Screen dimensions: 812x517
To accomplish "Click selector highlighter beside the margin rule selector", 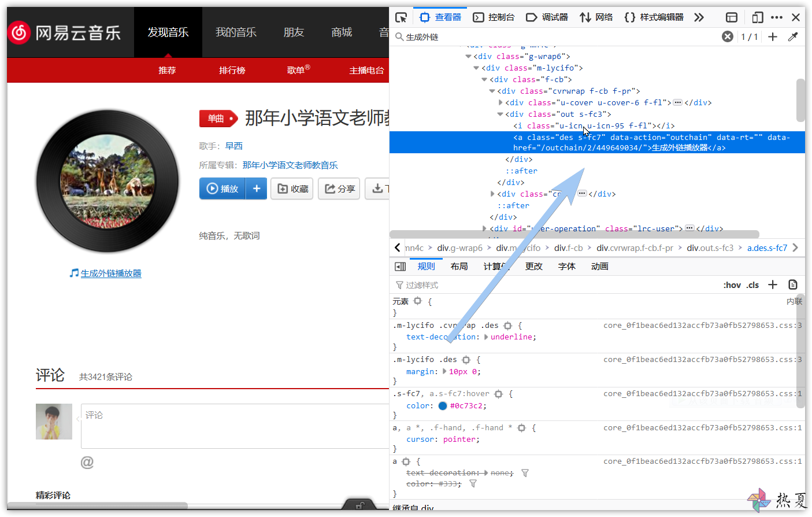I will [466, 360].
